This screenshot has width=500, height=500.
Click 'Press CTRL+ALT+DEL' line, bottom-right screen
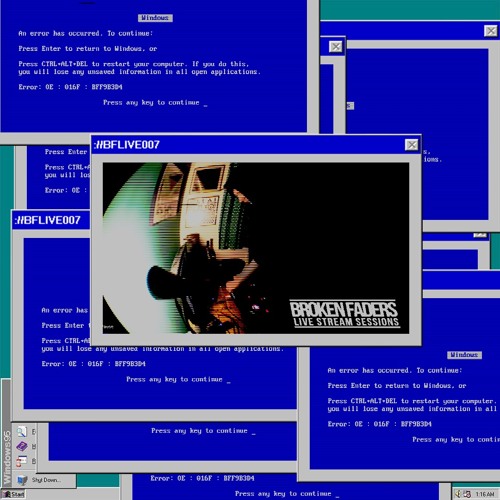[412, 401]
